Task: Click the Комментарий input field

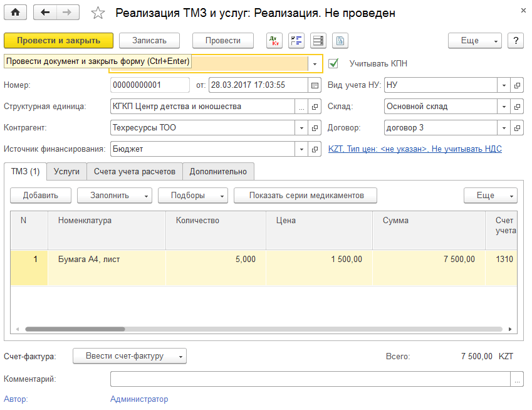Action: pyautogui.click(x=311, y=379)
